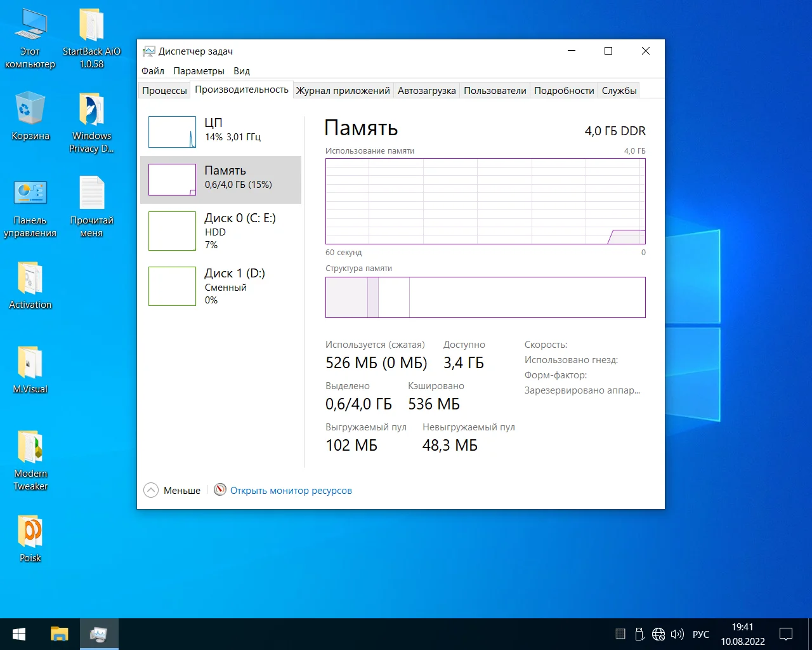Switch to Журнал приложений tab
This screenshot has width=812, height=650.
tap(343, 91)
